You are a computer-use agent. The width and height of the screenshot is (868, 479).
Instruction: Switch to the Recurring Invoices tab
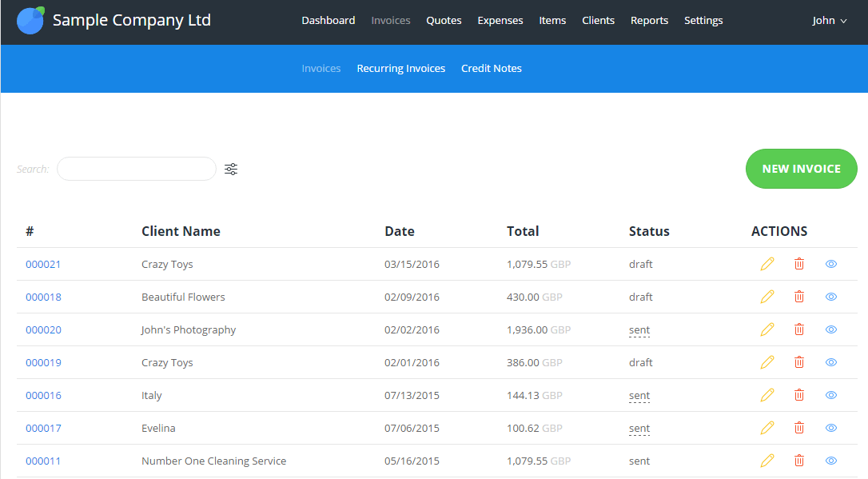click(400, 69)
